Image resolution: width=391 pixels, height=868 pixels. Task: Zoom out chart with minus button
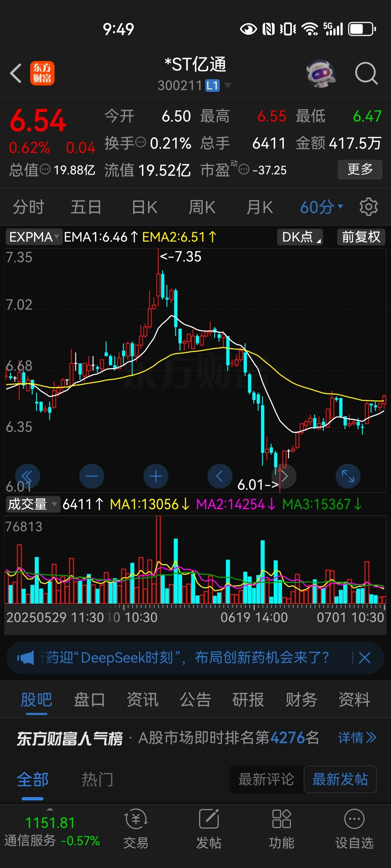point(92,476)
